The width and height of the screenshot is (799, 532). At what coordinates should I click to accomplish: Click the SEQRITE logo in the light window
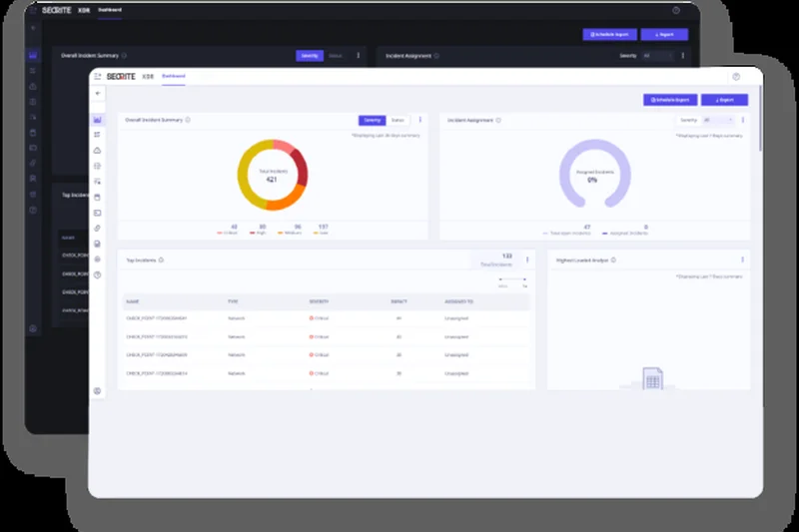(121, 77)
